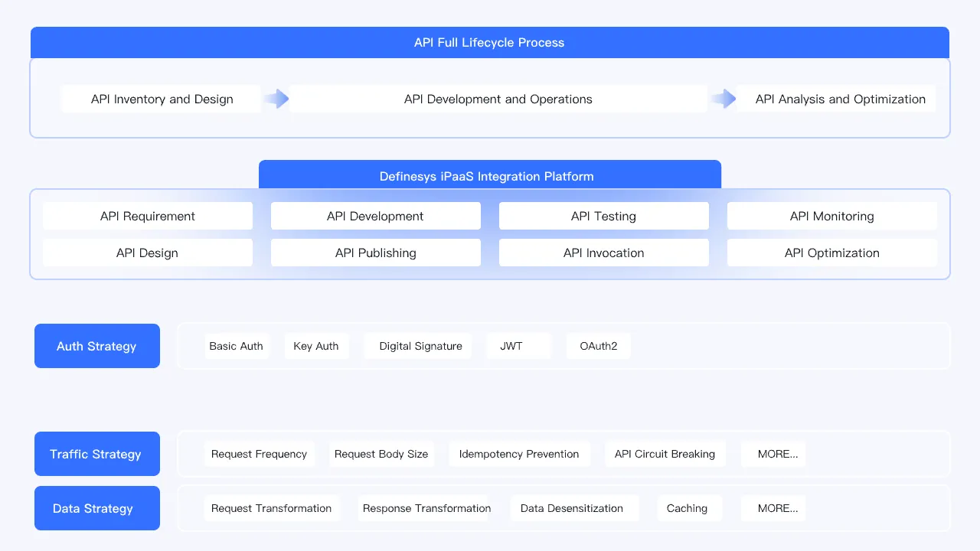Select the API Full Lifecycle Process header
980x551 pixels.
point(490,43)
